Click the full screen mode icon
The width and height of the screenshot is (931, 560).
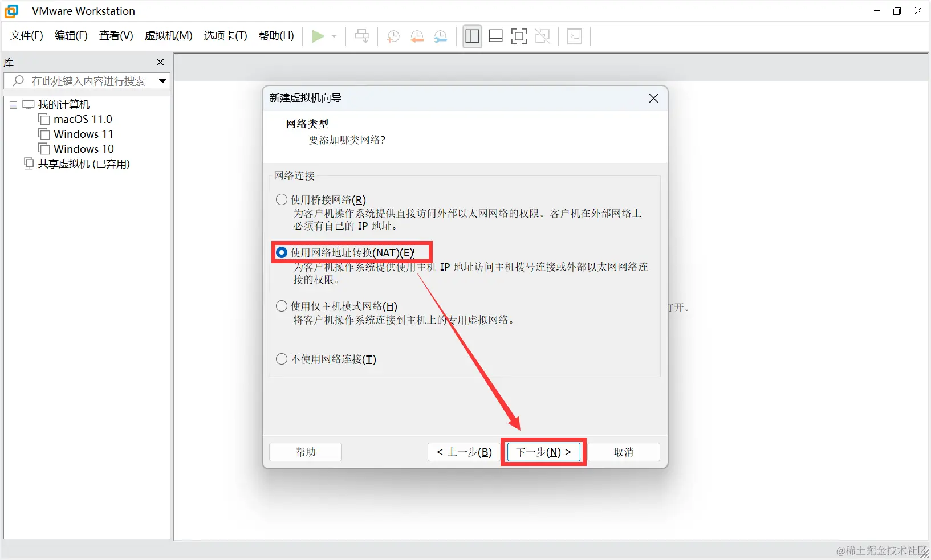(519, 36)
